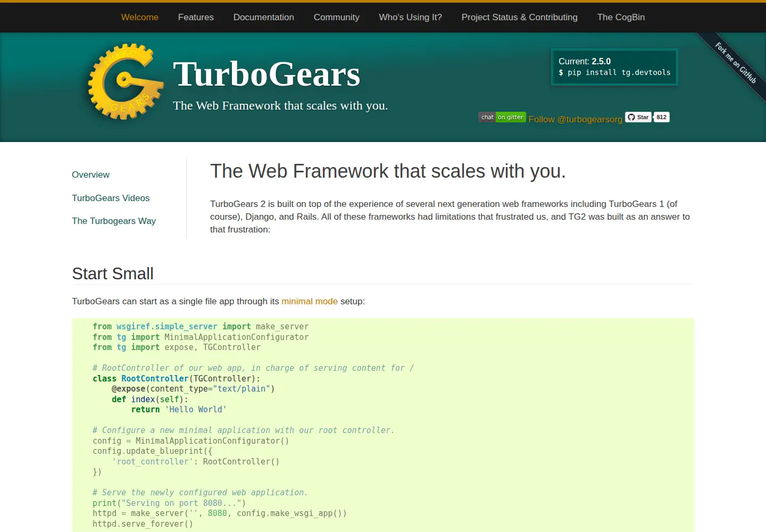Open the Community page
Screen dimensions: 766x532
point(337,17)
